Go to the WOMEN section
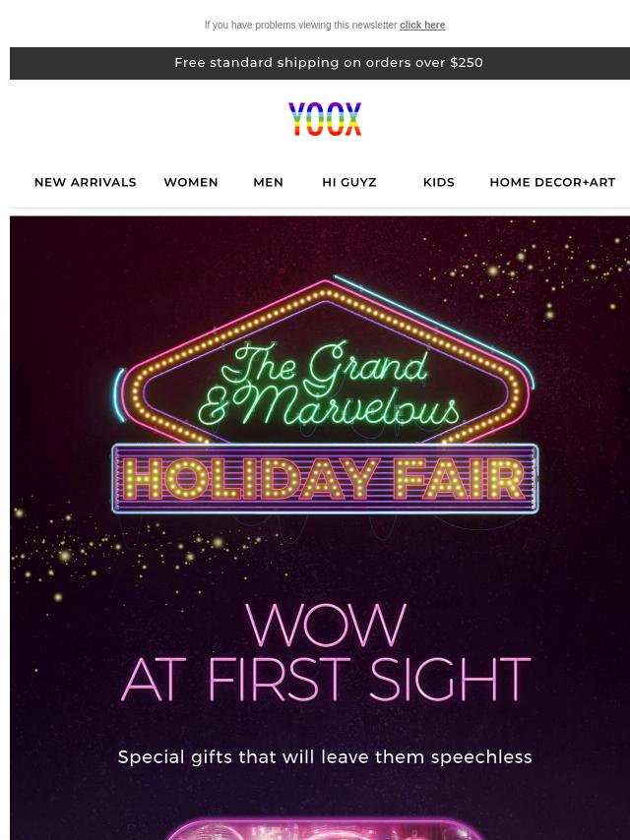630x840 pixels. click(x=191, y=182)
